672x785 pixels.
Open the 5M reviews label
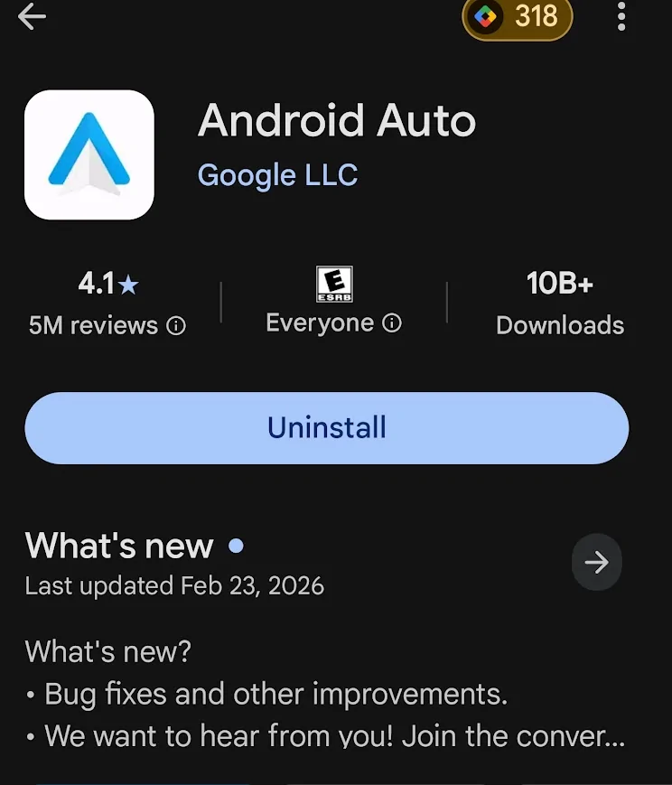click(x=94, y=325)
